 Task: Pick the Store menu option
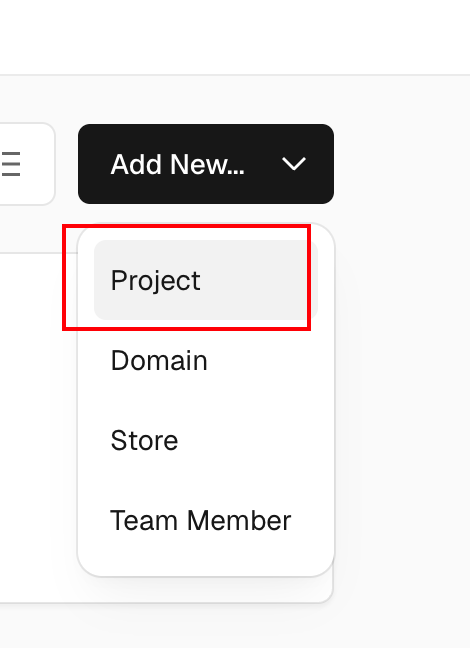point(206,440)
